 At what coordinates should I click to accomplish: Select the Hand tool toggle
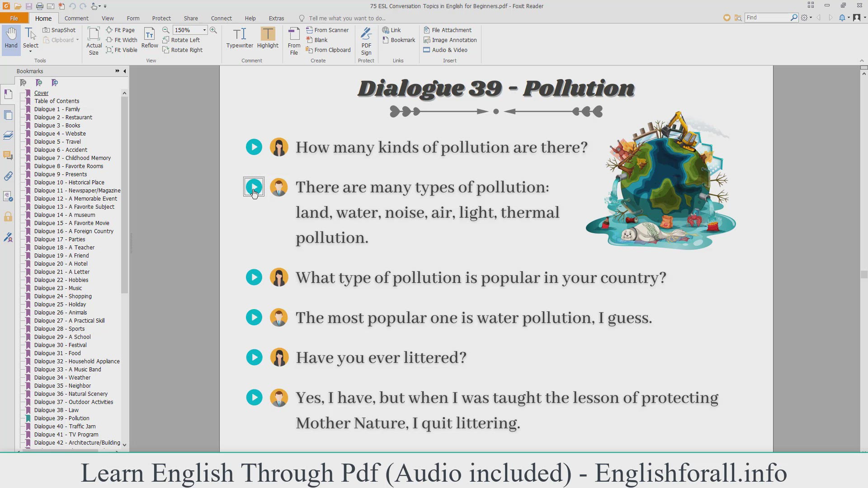point(11,38)
